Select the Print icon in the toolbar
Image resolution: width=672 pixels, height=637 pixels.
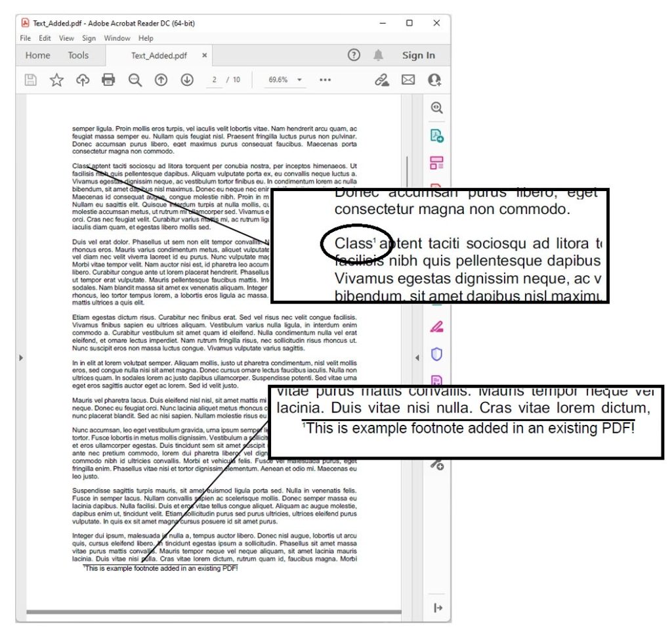[x=109, y=79]
